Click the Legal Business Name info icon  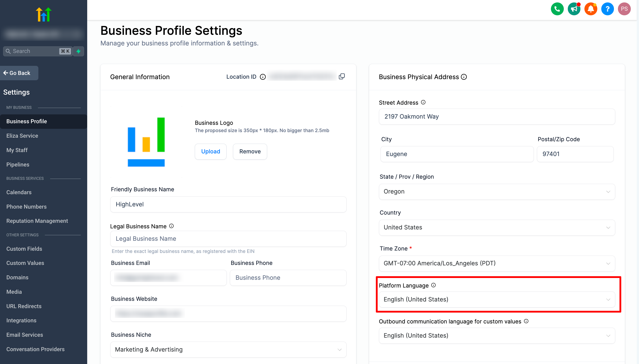point(171,226)
